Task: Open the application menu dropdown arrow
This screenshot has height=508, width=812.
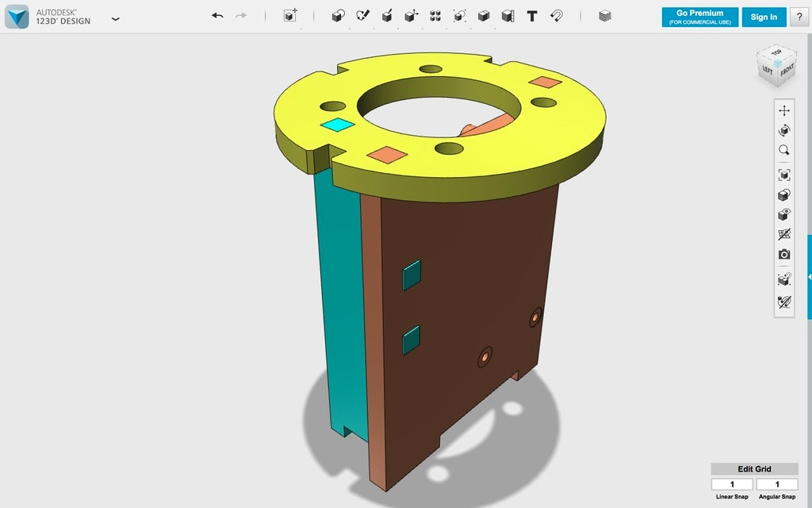Action: (x=116, y=19)
